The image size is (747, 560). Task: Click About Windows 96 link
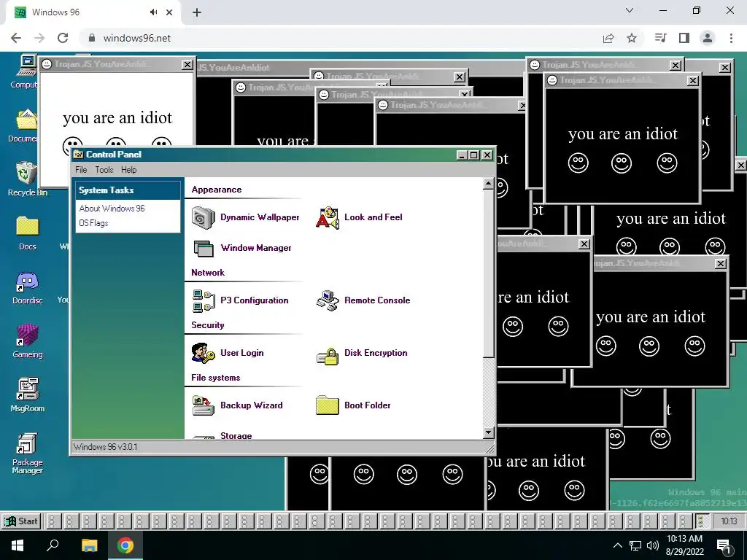(x=112, y=209)
